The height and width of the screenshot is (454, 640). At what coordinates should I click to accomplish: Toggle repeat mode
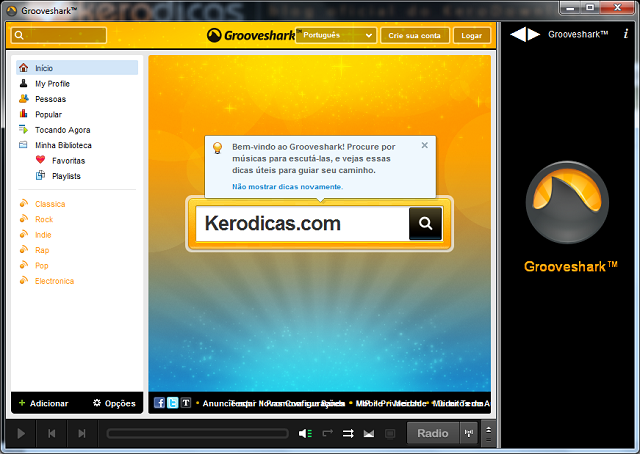click(x=328, y=433)
